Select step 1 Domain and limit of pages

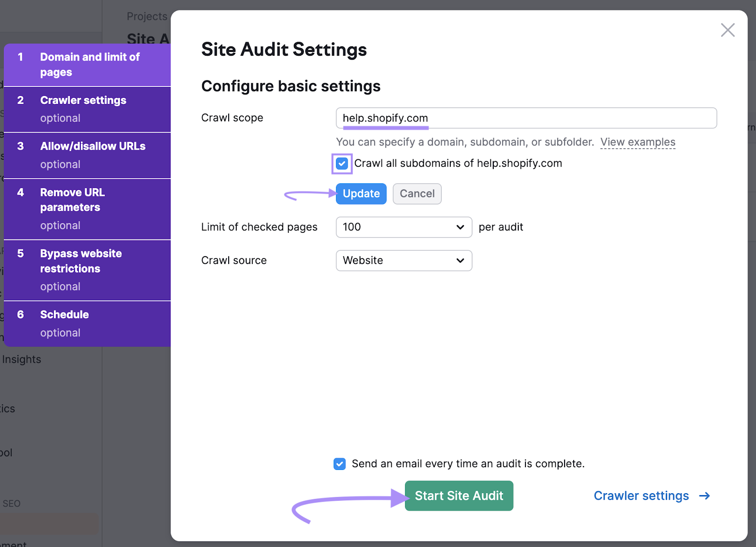coord(87,64)
